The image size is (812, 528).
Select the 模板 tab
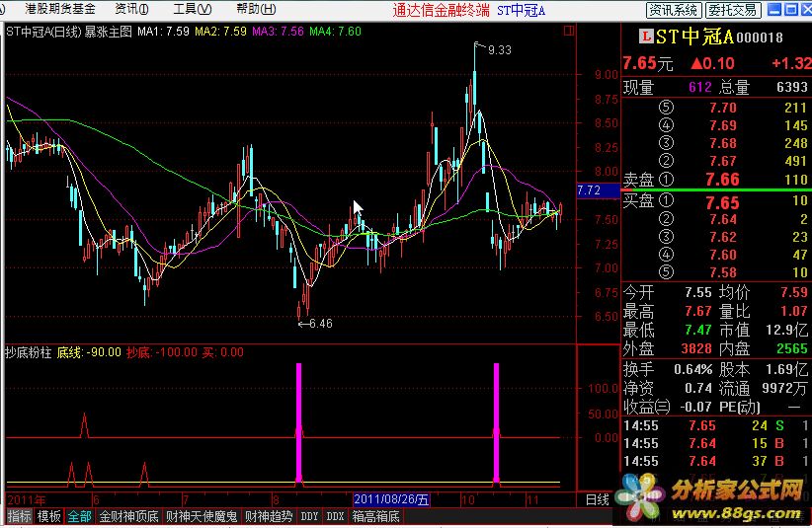[48, 516]
